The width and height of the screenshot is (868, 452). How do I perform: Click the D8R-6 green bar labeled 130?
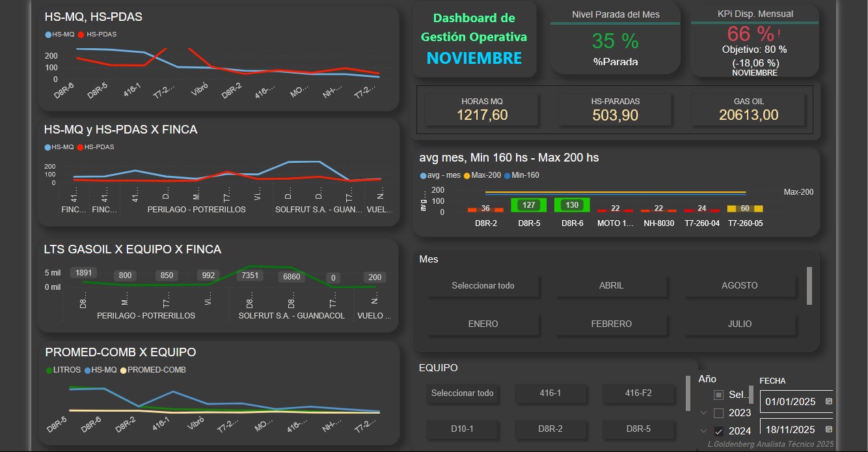(x=572, y=205)
